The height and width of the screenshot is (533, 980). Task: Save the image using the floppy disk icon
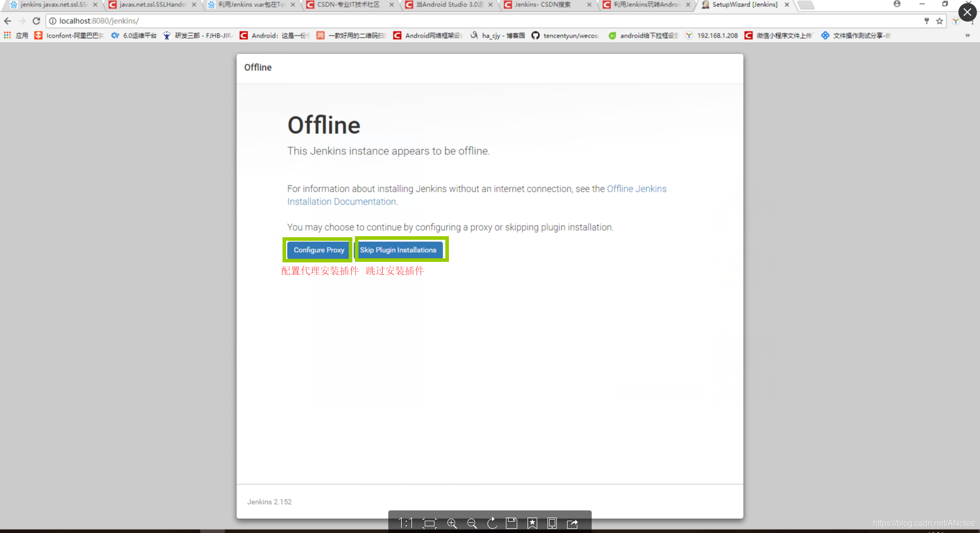(x=512, y=523)
